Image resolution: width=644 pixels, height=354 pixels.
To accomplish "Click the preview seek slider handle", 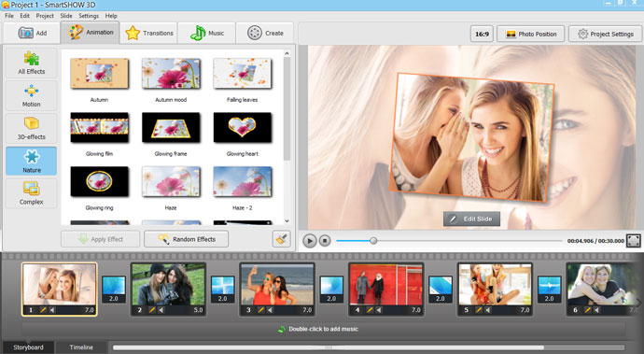I will tap(373, 241).
